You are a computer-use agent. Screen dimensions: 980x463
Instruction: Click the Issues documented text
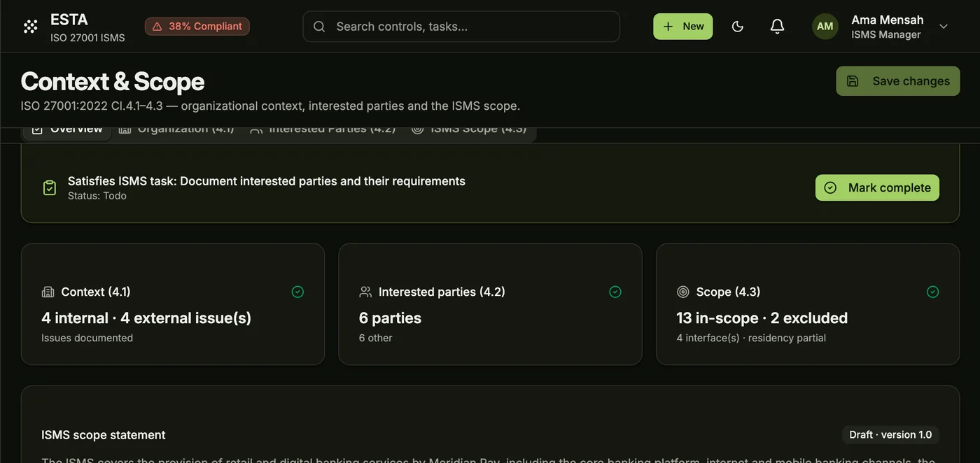tap(87, 338)
